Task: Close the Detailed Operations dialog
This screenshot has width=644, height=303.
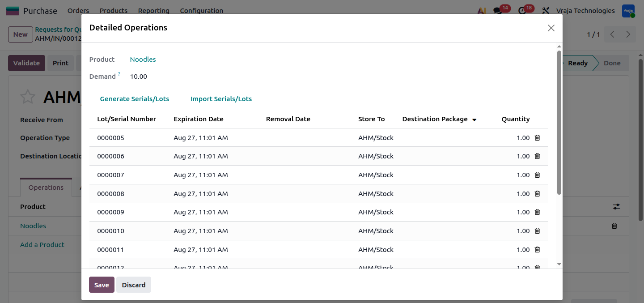Action: [x=551, y=28]
